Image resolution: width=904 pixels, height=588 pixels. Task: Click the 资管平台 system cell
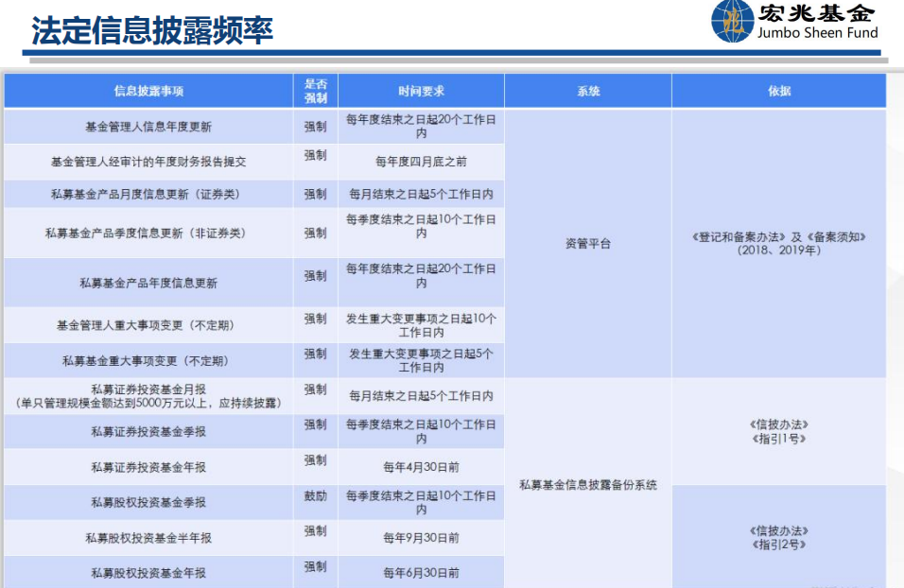point(588,244)
